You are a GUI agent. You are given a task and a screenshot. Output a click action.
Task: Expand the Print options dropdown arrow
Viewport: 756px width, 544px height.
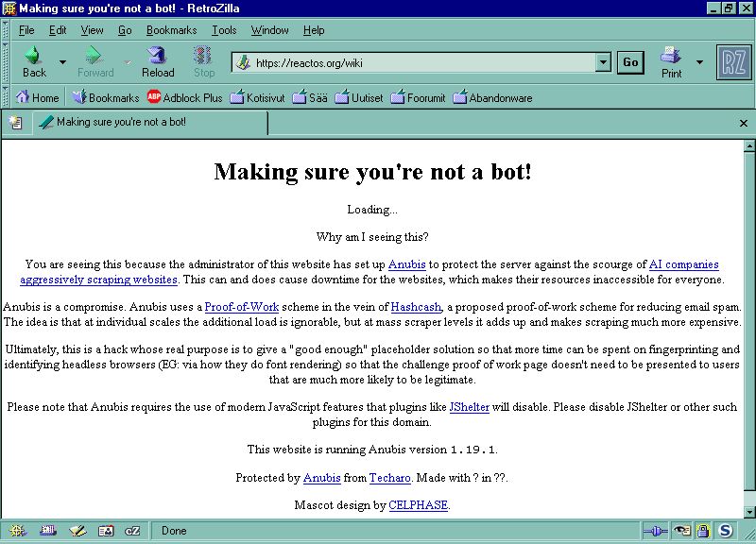click(x=699, y=62)
